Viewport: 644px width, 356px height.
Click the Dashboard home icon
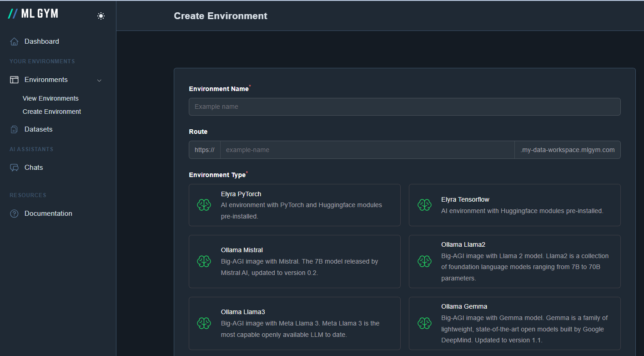(x=14, y=41)
